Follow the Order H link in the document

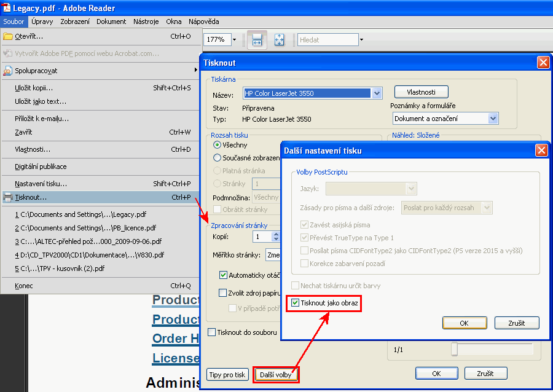coord(176,339)
